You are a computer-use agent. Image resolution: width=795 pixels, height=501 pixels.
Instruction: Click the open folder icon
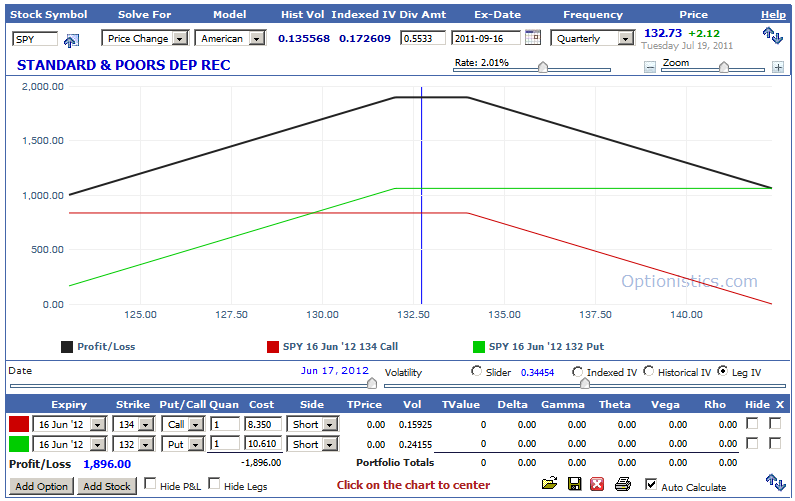(x=549, y=483)
